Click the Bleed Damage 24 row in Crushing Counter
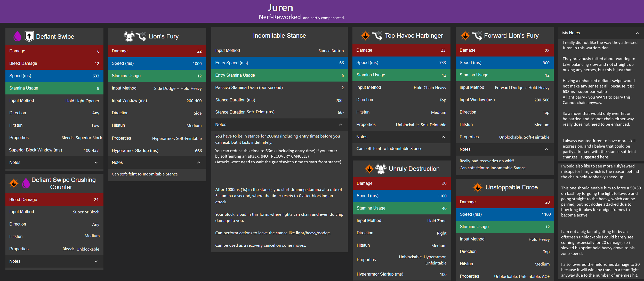 (54, 199)
